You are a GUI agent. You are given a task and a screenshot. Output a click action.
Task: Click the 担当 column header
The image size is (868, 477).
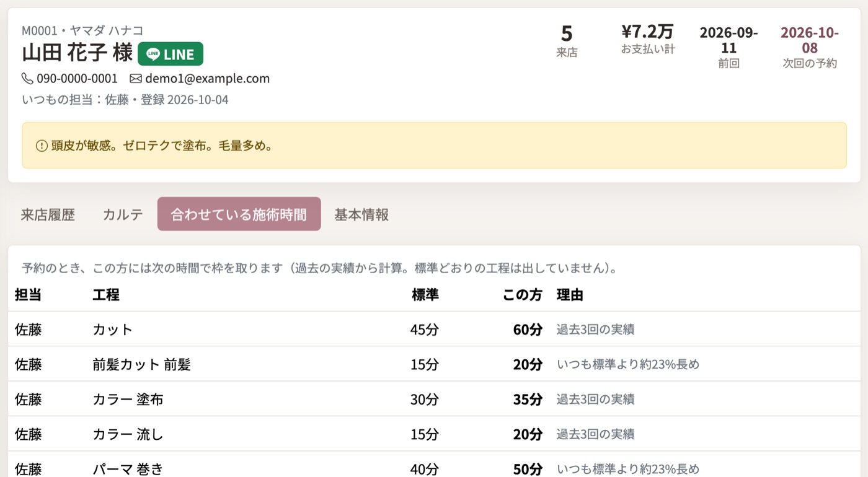28,295
